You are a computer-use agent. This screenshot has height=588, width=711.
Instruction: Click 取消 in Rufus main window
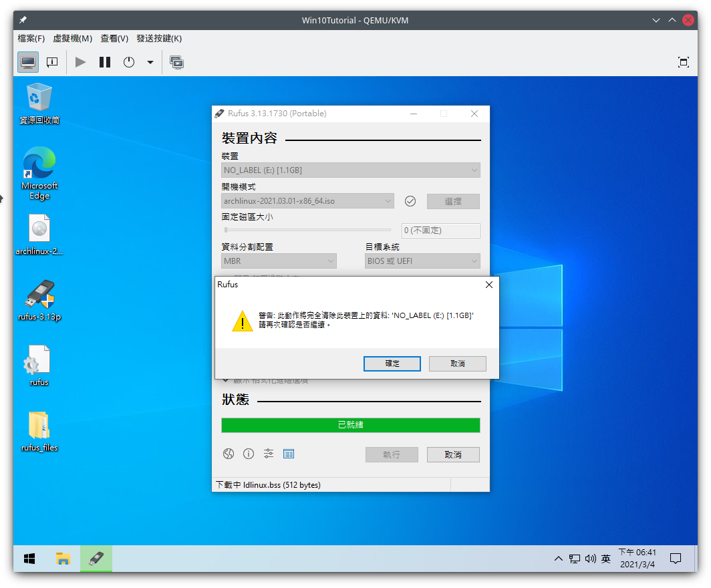(453, 455)
